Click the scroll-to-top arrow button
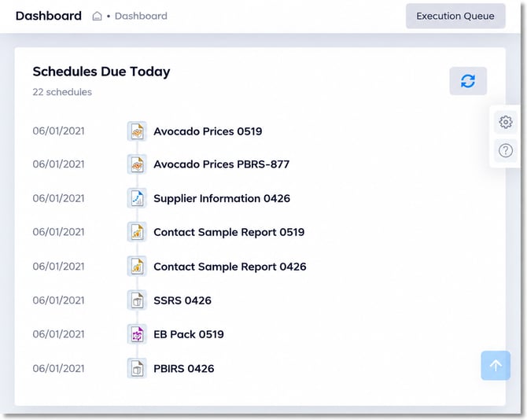This screenshot has height=420, width=527. [x=496, y=365]
